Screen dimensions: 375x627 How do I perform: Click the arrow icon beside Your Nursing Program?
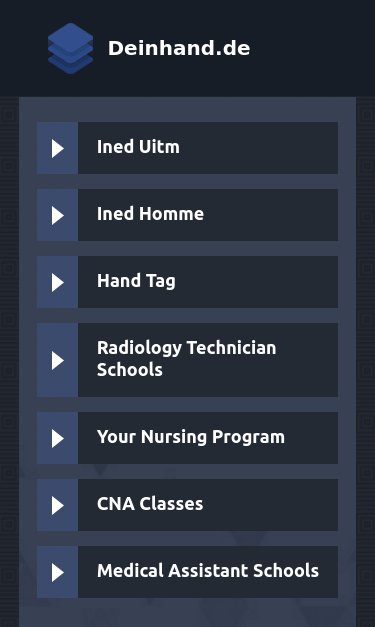click(58, 438)
